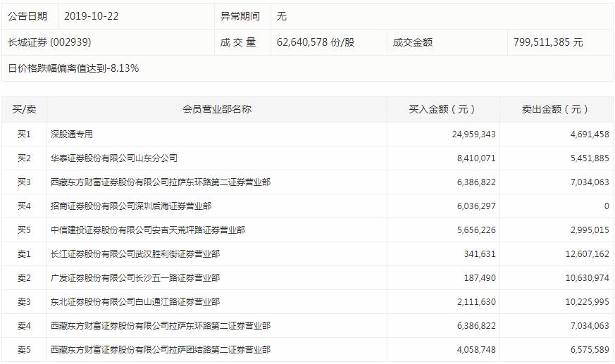Click 中信建投证券 安吉天荒坪路证券营业部

pyautogui.click(x=148, y=230)
